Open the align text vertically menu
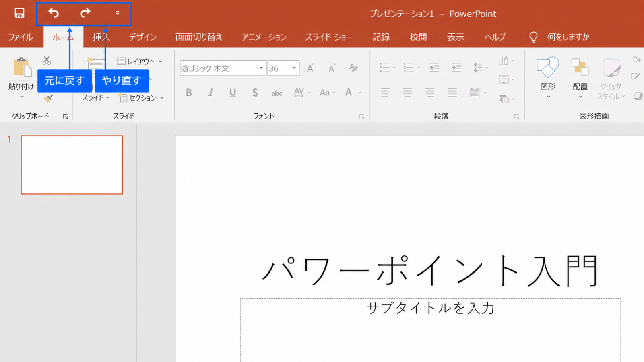This screenshot has width=644, height=362. (506, 79)
